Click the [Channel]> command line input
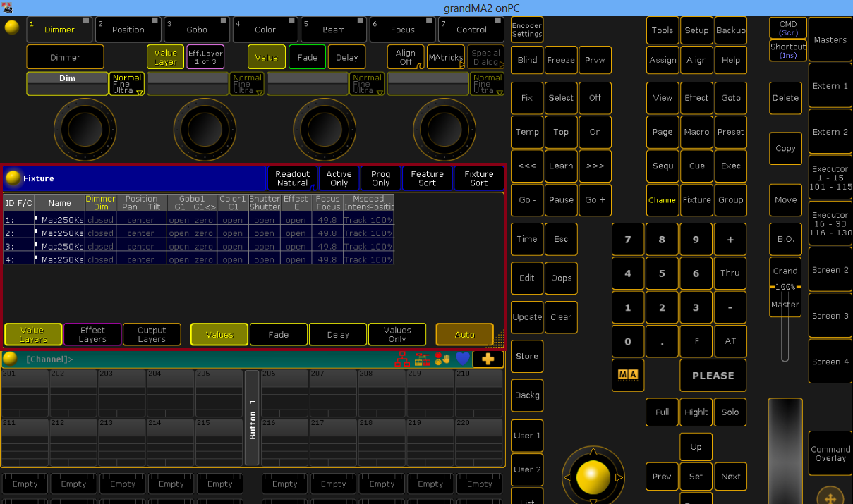 [205, 359]
